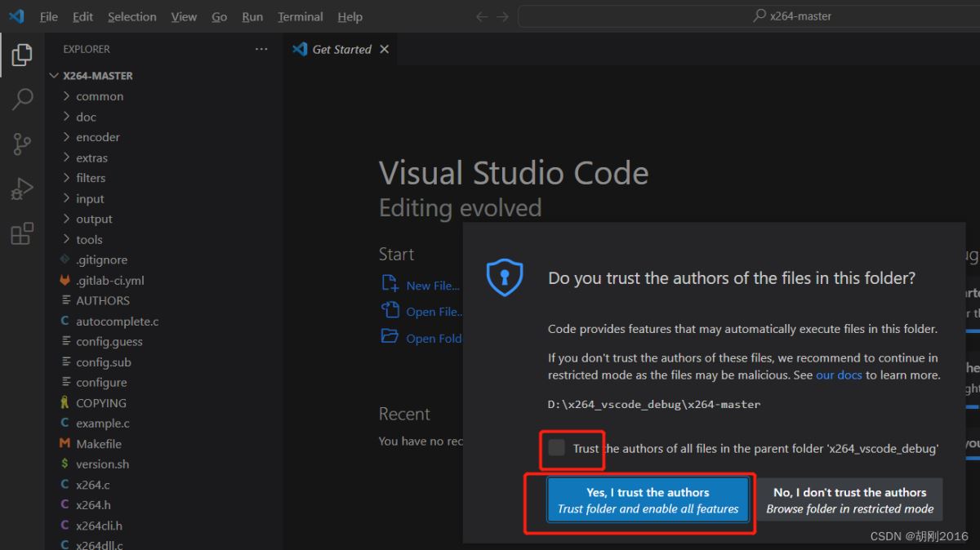Open the configure file

101,382
